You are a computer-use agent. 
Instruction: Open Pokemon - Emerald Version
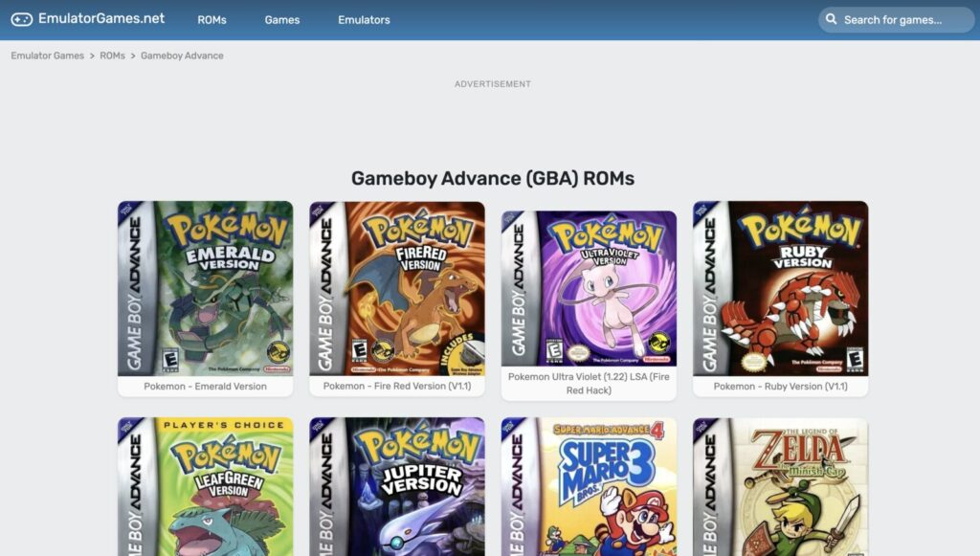205,287
